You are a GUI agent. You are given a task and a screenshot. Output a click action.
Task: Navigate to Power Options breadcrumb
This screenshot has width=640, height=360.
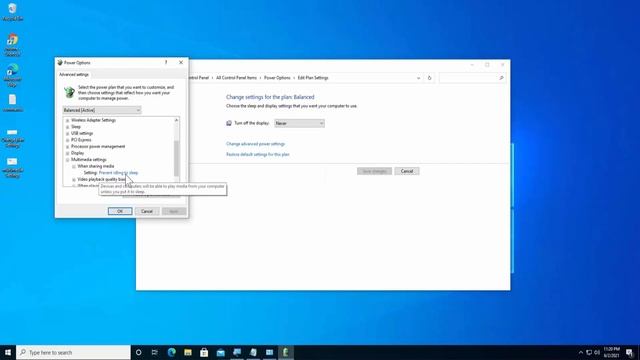click(277, 78)
